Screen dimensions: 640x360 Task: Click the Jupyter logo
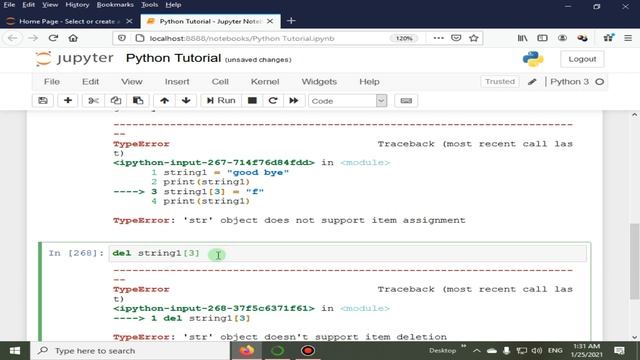[74, 58]
